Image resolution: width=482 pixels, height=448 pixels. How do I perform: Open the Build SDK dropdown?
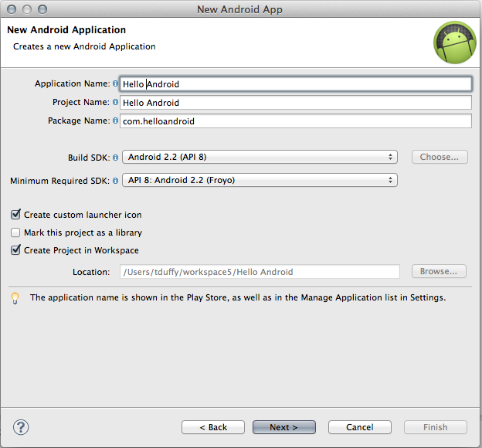[260, 157]
